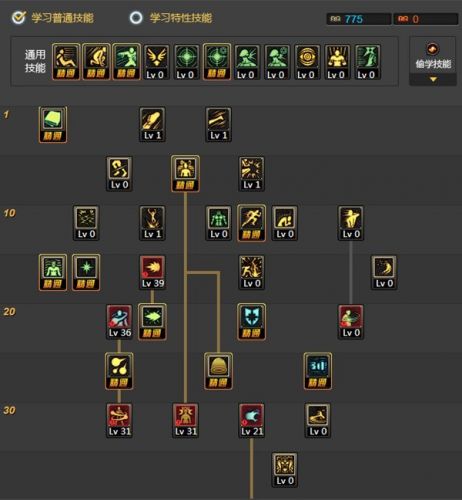Viewport: 462px width, 500px height.
Task: Check the 学习普通技能 option
Action: point(53,18)
